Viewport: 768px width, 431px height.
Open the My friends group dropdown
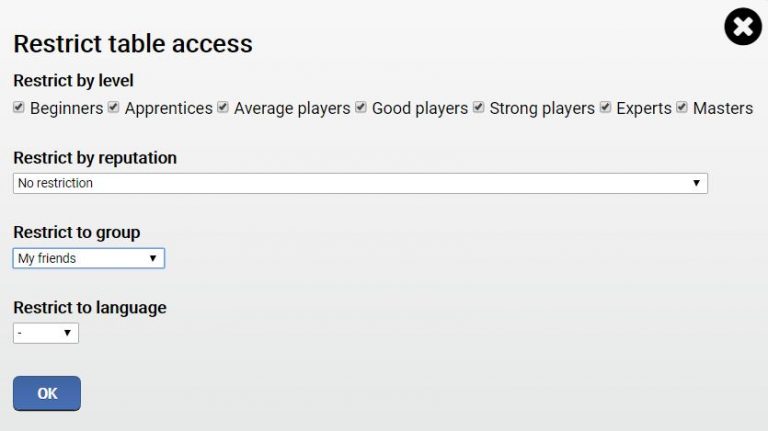pos(89,258)
